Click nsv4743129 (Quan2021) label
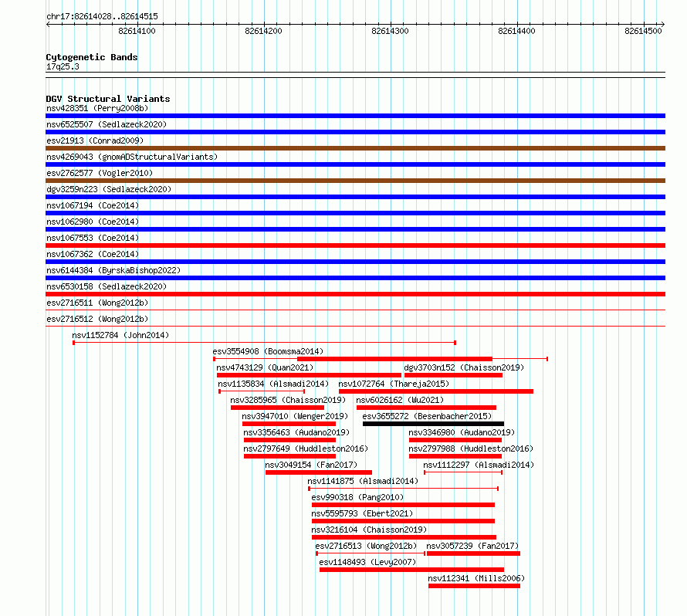This screenshot has height=616, width=687. click(265, 367)
